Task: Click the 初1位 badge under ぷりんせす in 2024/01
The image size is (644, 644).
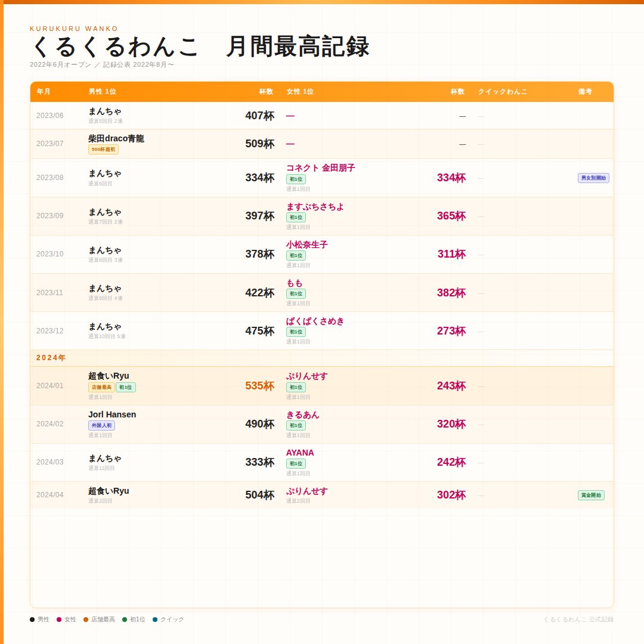Action: point(296,388)
